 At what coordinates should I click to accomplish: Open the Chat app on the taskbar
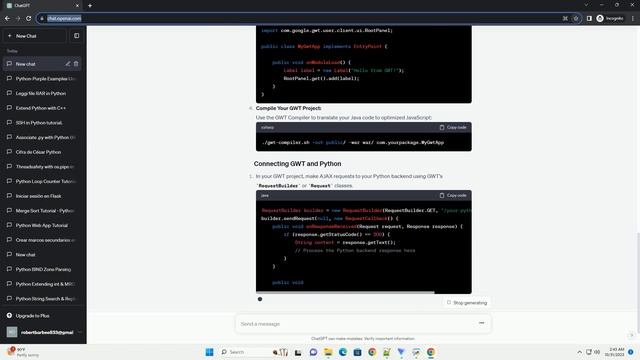tap(313, 352)
